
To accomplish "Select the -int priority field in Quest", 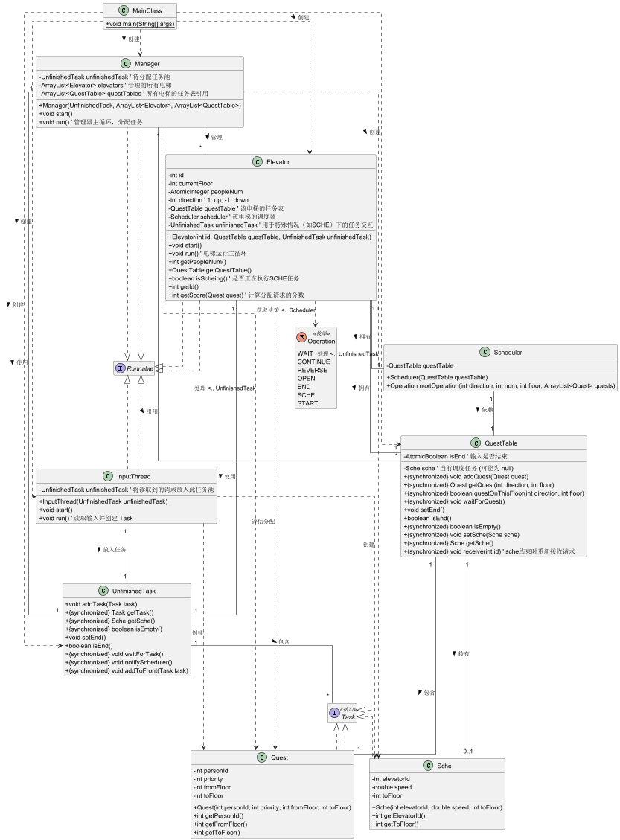I will click(208, 779).
